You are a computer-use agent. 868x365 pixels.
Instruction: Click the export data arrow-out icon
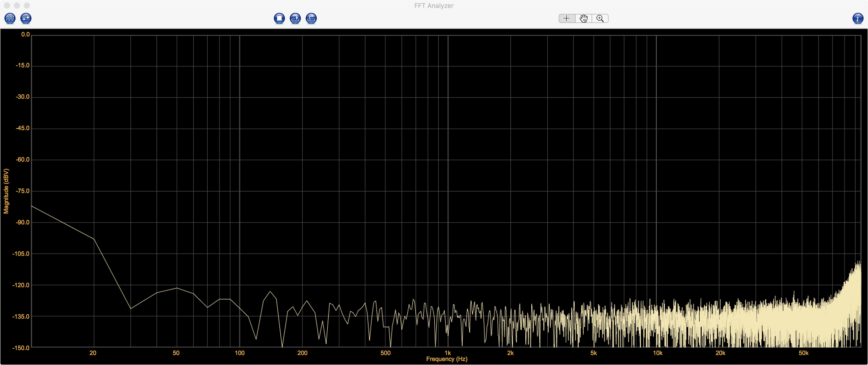(x=311, y=18)
